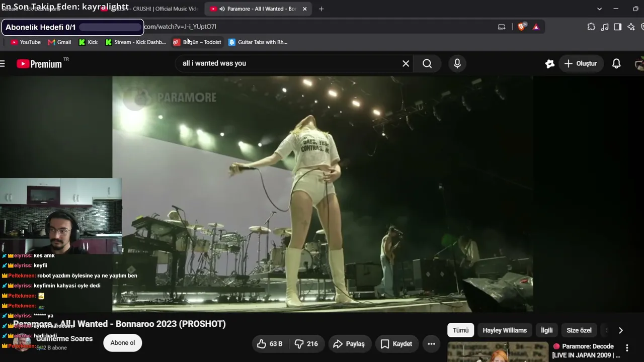Open the tab search dropdown arrow

599,9
